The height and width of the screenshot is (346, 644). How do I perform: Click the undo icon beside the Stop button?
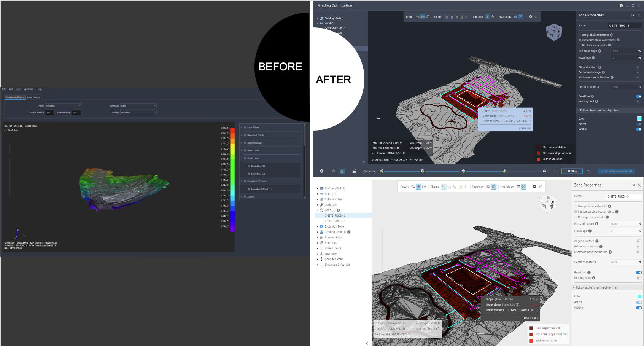tap(588, 171)
